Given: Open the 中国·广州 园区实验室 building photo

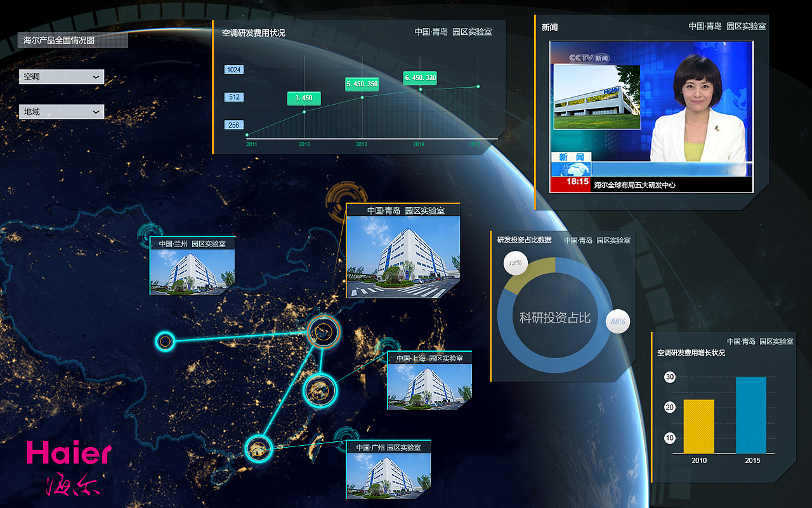Looking at the screenshot, I should (x=388, y=476).
